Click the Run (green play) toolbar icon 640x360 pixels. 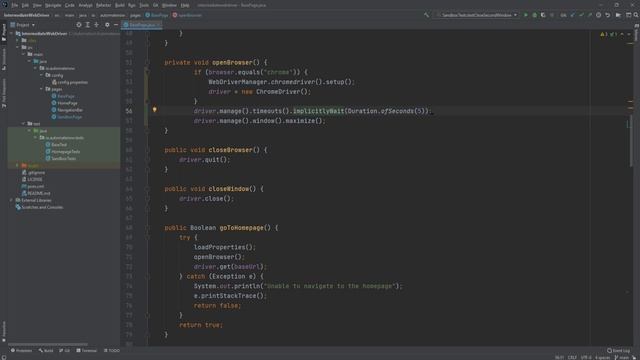(x=526, y=15)
